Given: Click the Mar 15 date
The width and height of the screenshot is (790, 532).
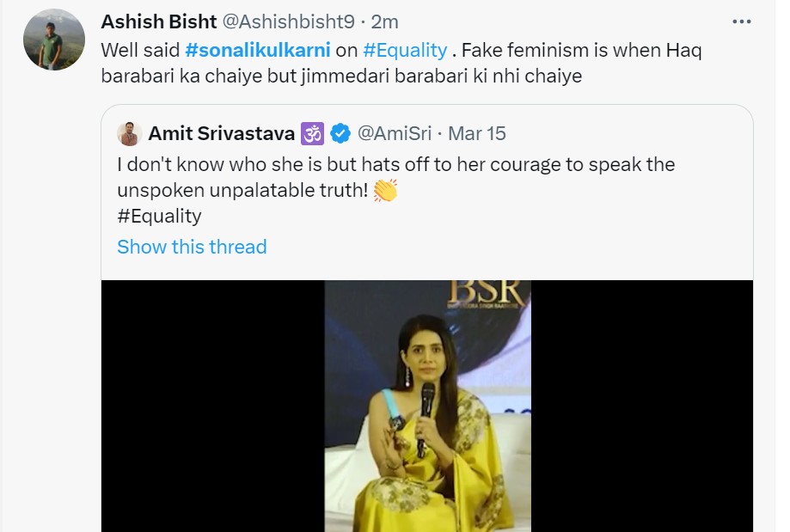Looking at the screenshot, I should [x=477, y=133].
